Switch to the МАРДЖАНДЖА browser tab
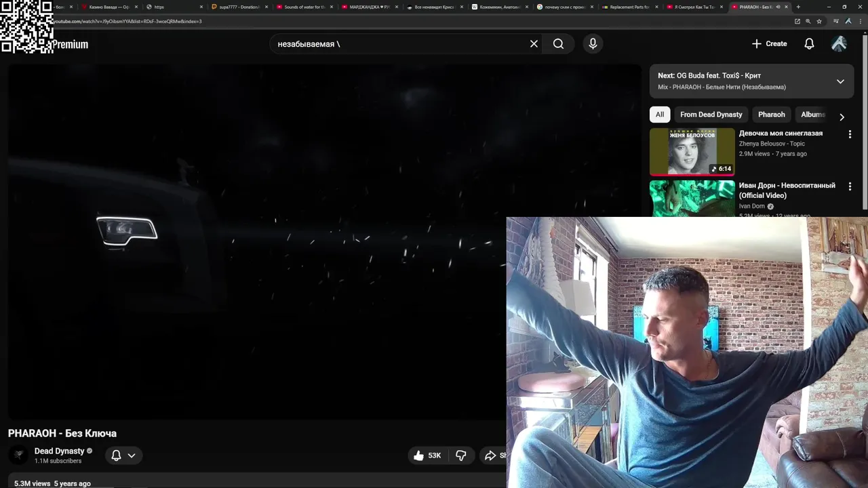 point(370,7)
